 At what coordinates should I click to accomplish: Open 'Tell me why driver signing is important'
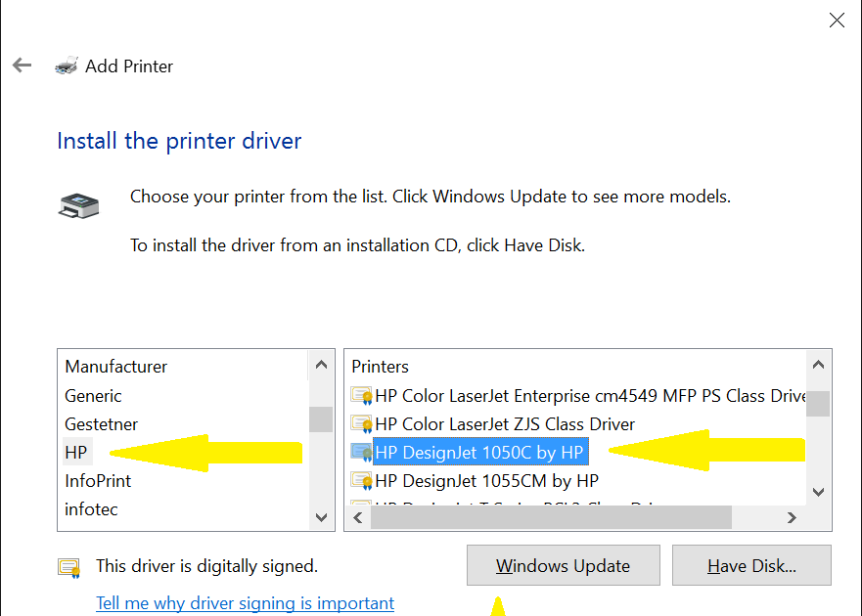click(x=246, y=603)
